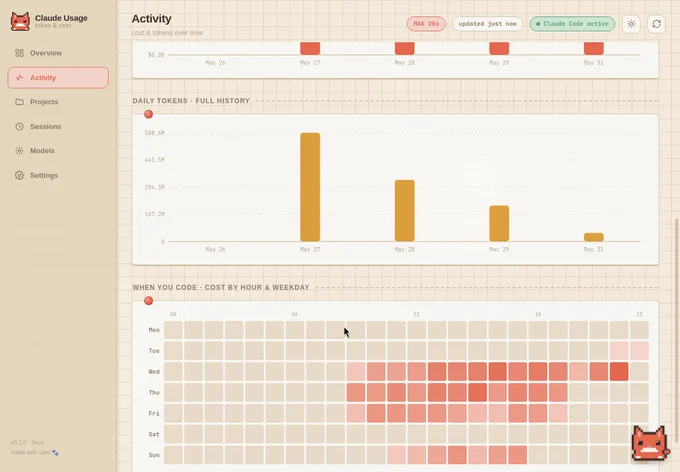This screenshot has height=472, width=680.
Task: Click the Claude Code active status badge
Action: [572, 24]
